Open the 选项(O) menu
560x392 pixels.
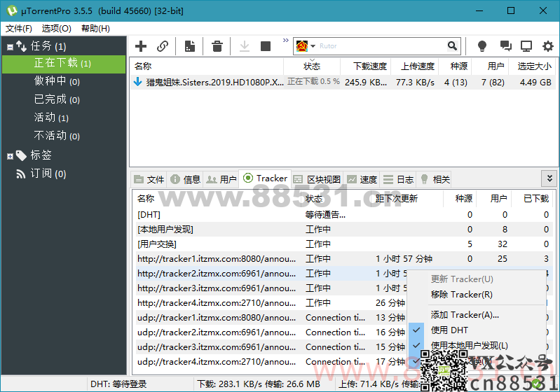(x=57, y=29)
